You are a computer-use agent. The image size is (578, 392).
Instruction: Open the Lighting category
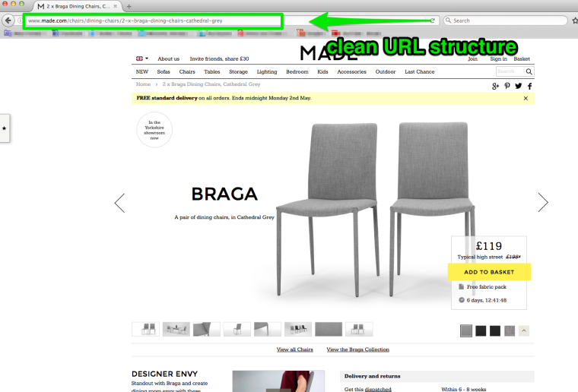point(267,71)
